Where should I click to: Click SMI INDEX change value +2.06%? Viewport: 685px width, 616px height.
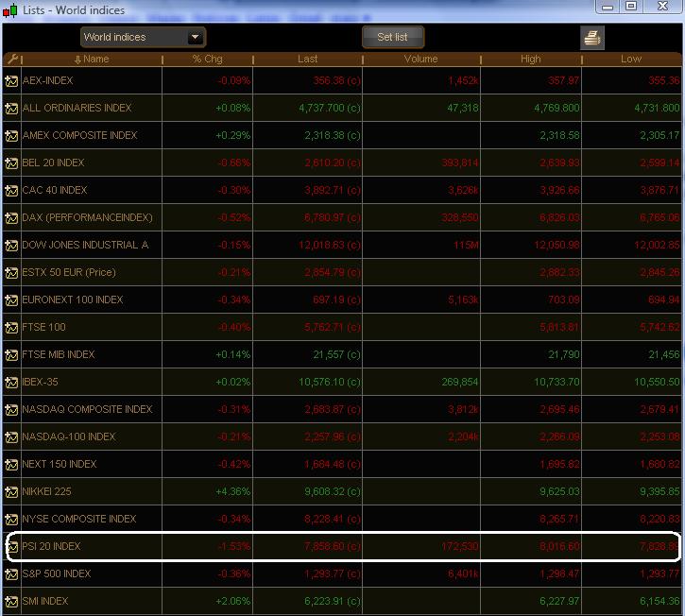tap(232, 602)
